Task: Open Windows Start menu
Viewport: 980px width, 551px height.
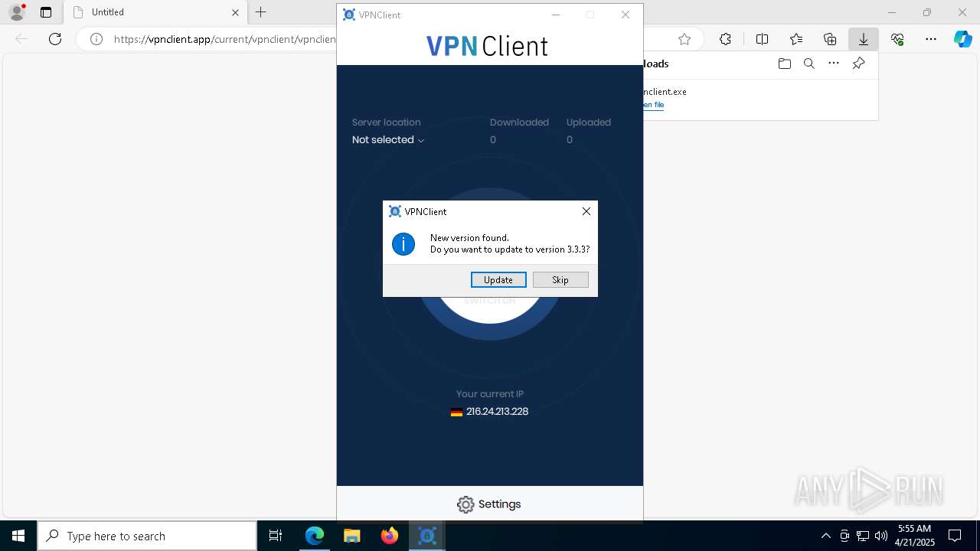Action: coord(18,536)
